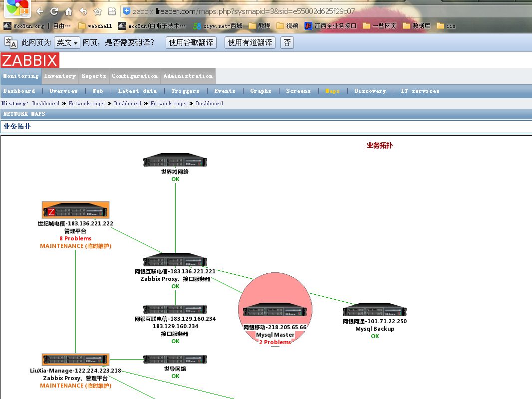Select the 网银网通 Mysql Backup server icon

[x=375, y=310]
